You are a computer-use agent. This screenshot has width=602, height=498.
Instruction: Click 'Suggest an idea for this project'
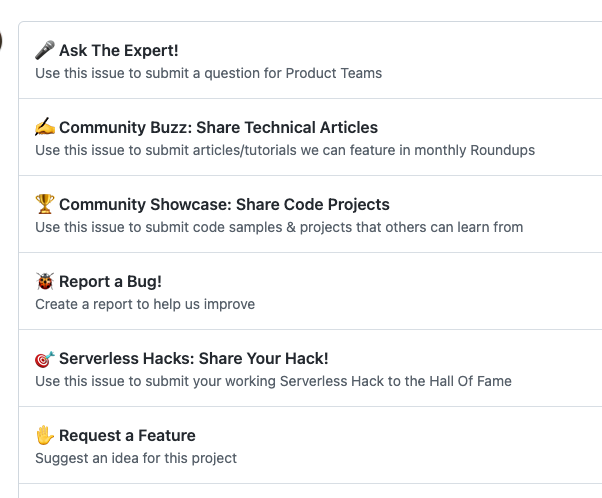[x=136, y=458]
